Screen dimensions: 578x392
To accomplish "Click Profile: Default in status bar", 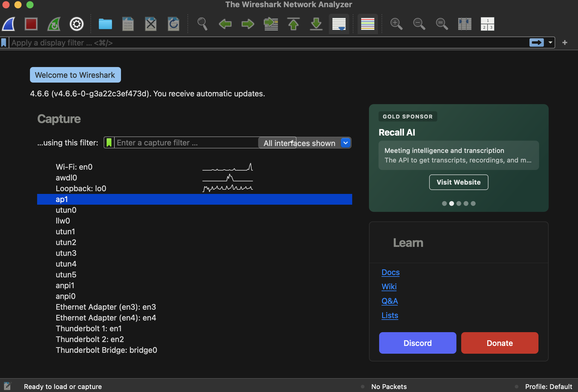I will (549, 387).
